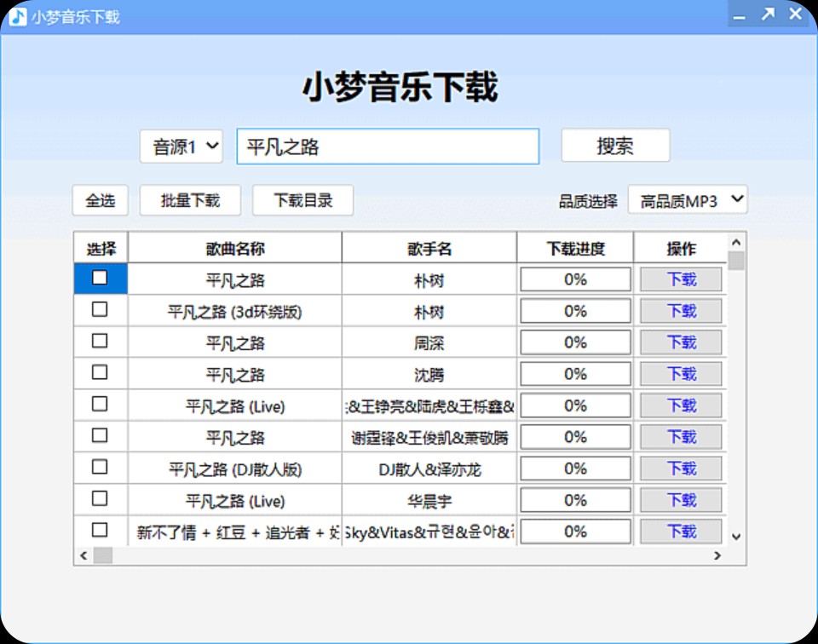The image size is (818, 644).
Task: Click the vertical scrollbar up arrow
Action: 736,243
